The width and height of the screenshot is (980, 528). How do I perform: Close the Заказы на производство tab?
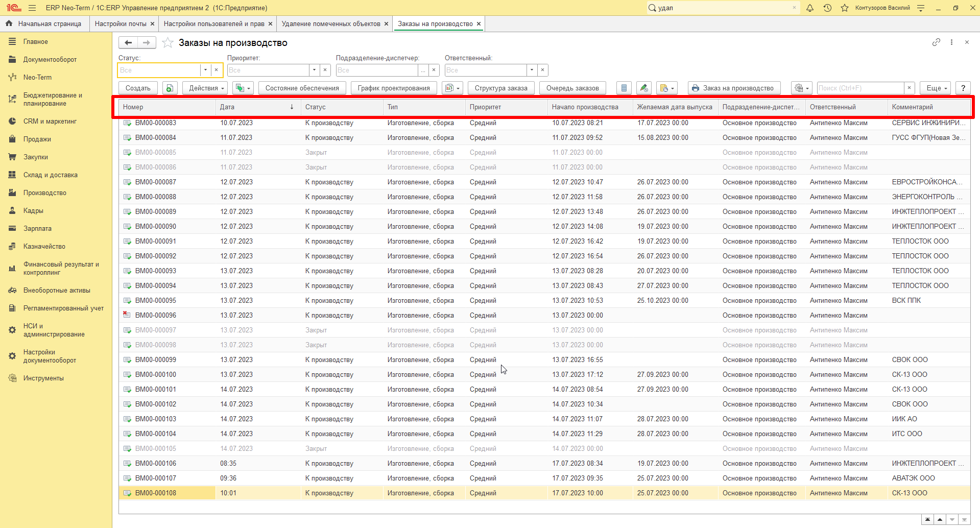coord(479,24)
